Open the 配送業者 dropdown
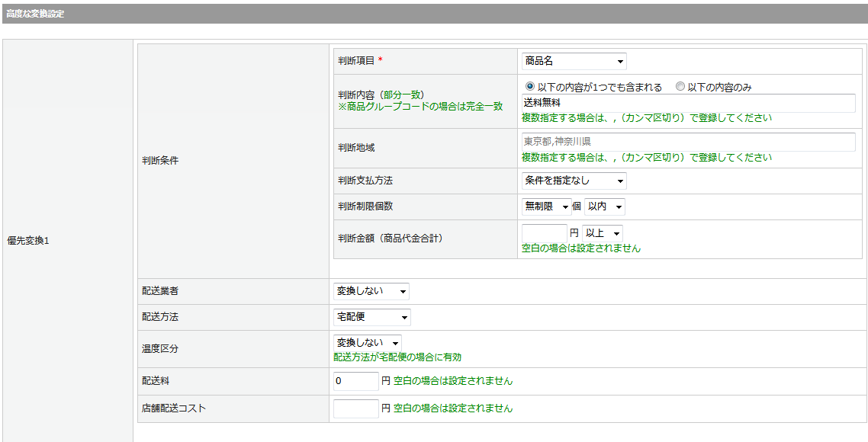Image resolution: width=868 pixels, height=442 pixels. [x=371, y=291]
